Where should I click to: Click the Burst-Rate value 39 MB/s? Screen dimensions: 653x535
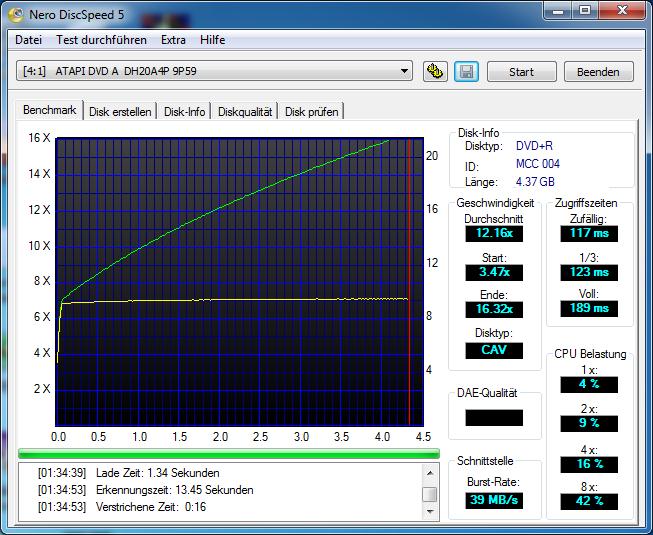coord(494,500)
